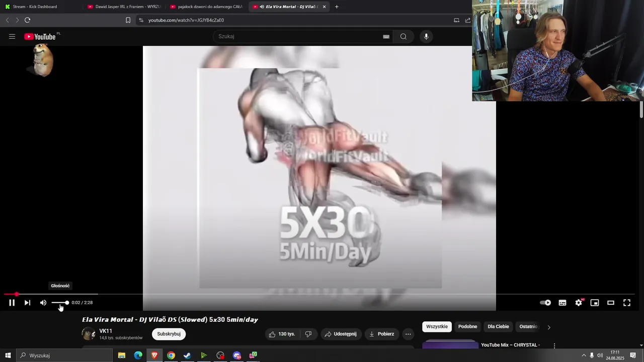Viewport: 644px width, 362px height.
Task: Close the Ela Vira Mortal tab
Action: 324,7
